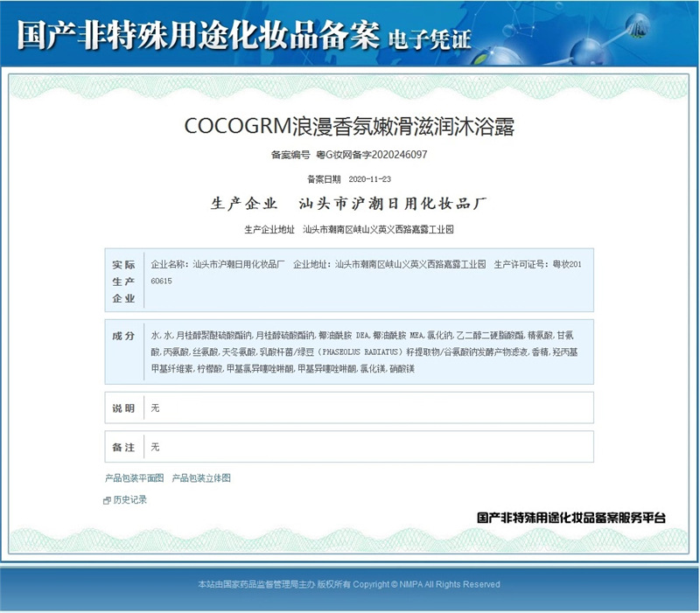Click the NMPA copyright footer text

coord(348,584)
